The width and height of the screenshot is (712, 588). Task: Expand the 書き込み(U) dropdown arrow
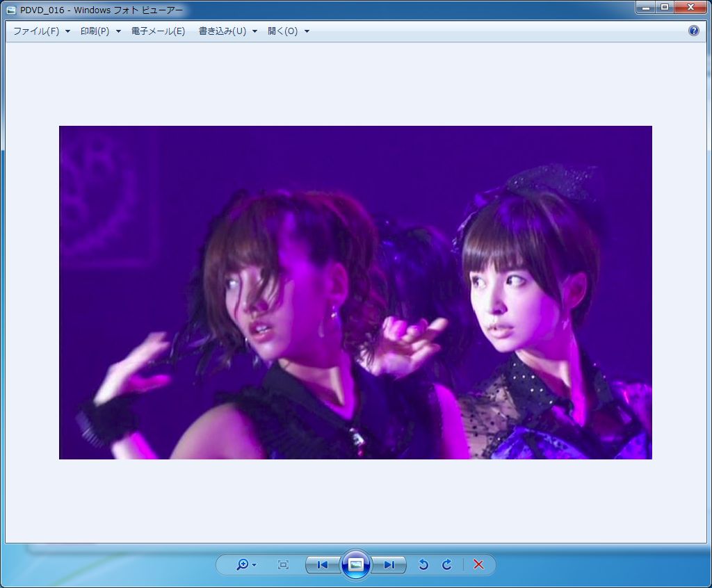[254, 31]
